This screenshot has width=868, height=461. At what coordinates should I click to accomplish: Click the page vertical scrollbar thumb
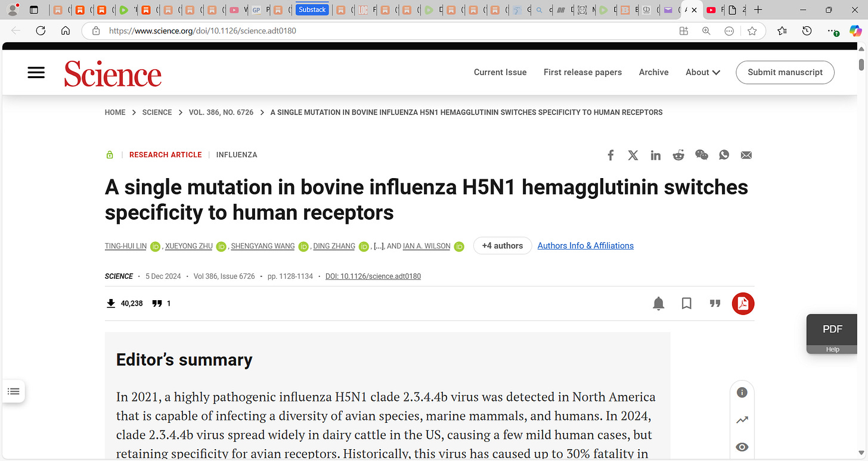[x=861, y=64]
